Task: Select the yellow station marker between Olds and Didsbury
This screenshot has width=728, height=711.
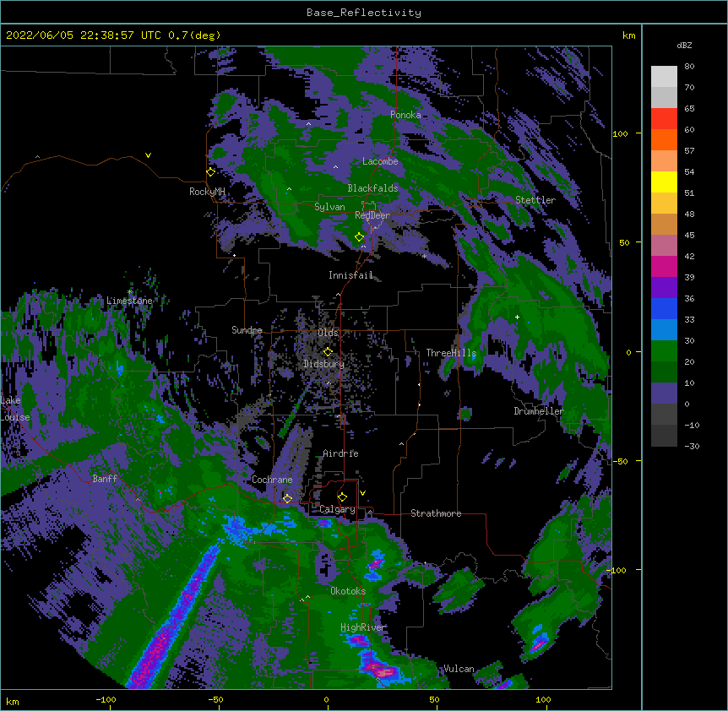Action: click(x=329, y=352)
